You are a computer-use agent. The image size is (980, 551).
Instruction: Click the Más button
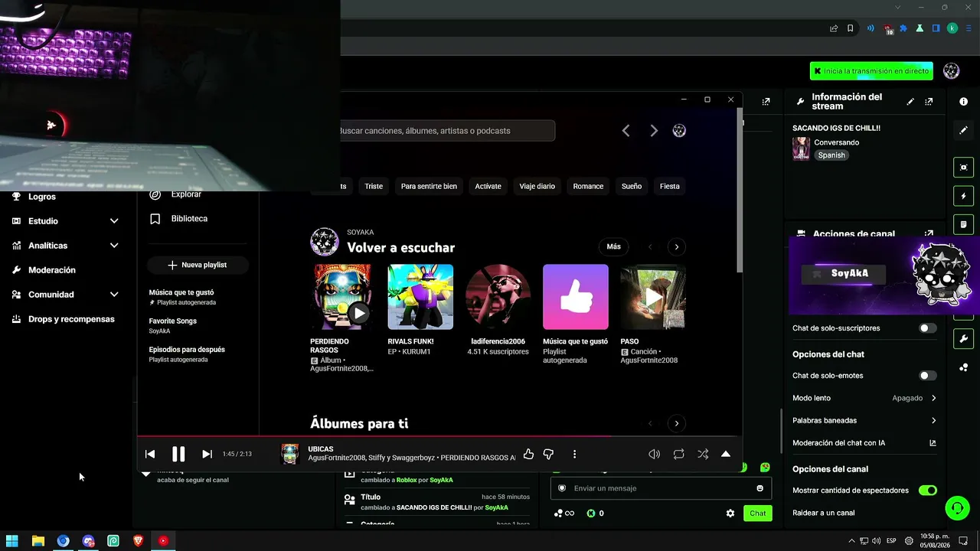tap(613, 246)
